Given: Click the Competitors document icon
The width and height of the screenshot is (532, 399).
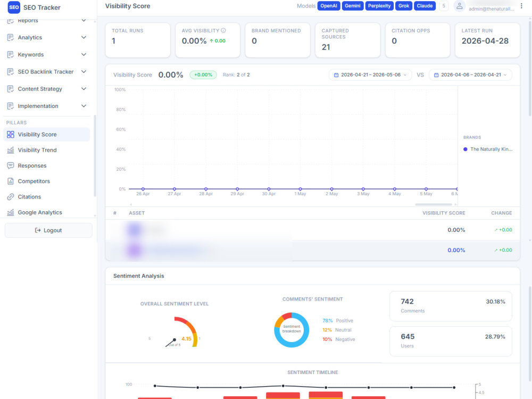Looking at the screenshot, I should 11,181.
